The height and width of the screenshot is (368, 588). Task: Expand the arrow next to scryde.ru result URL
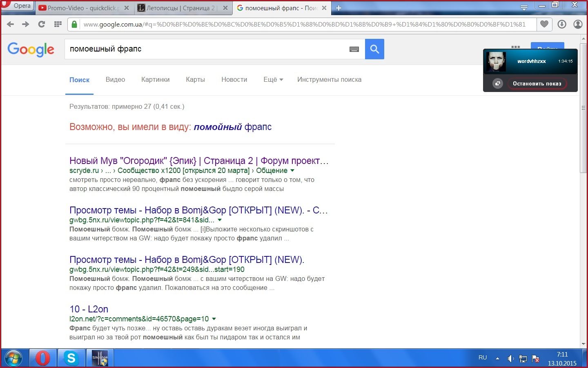292,171
